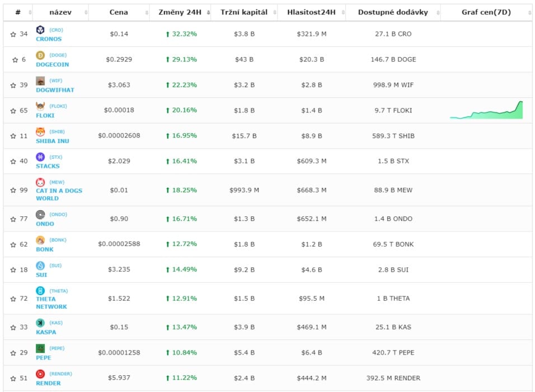Sort by Změny 24H column header
Viewport: 535px width, 392px height.
(180, 12)
